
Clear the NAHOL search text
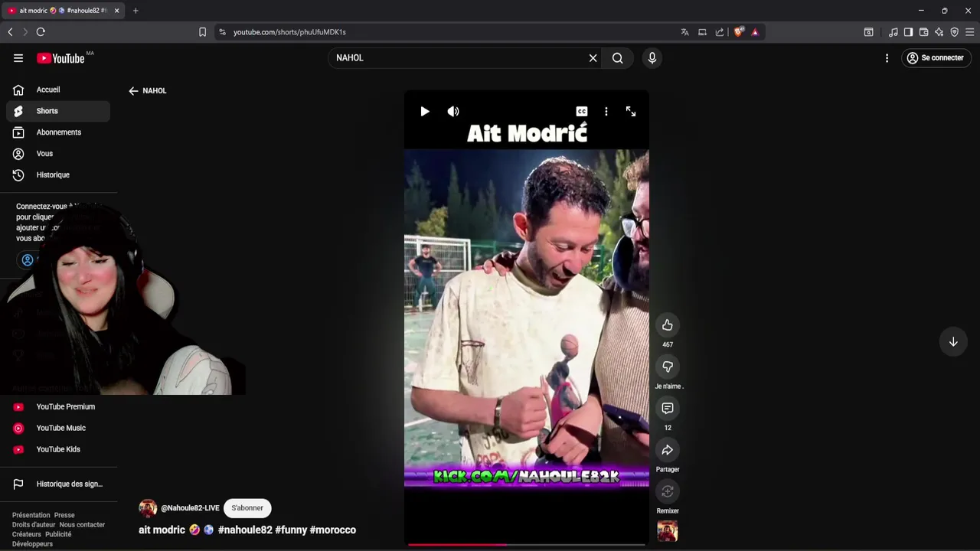(x=593, y=58)
